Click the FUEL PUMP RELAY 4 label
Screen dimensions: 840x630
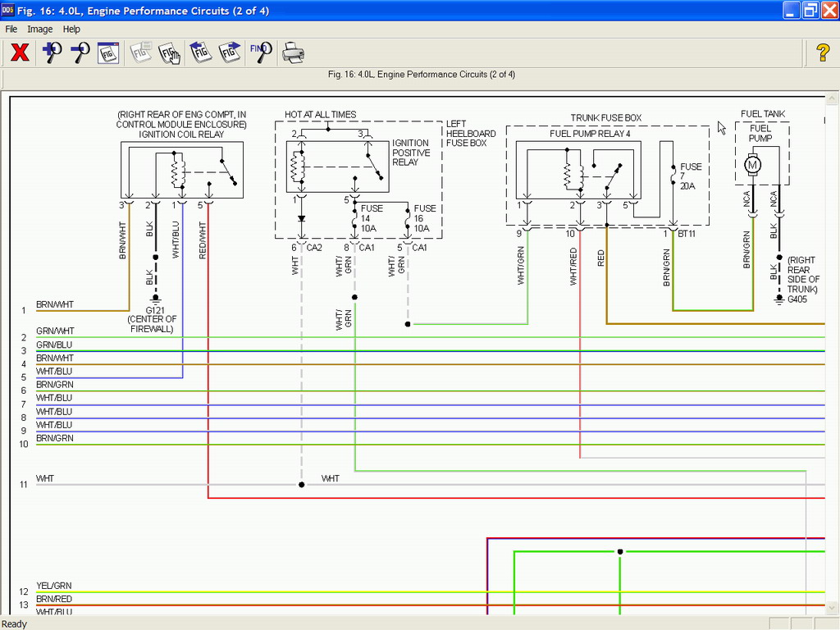click(590, 134)
